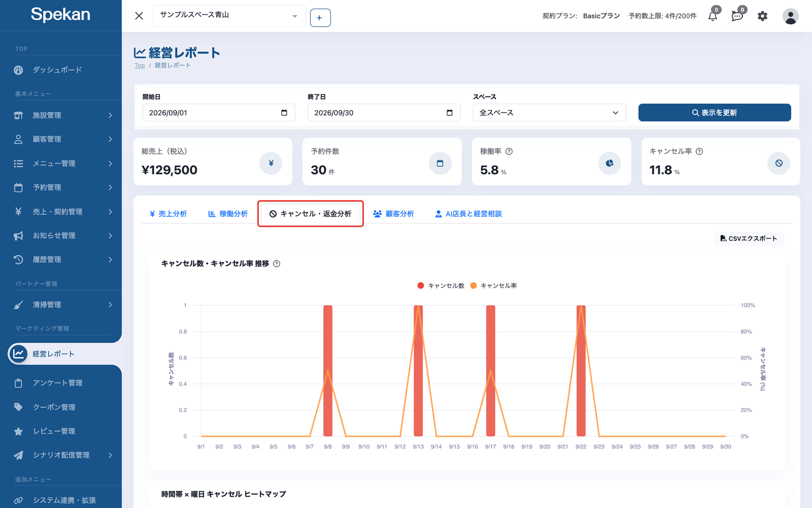
Task: Open the chat messages icon
Action: (x=737, y=16)
